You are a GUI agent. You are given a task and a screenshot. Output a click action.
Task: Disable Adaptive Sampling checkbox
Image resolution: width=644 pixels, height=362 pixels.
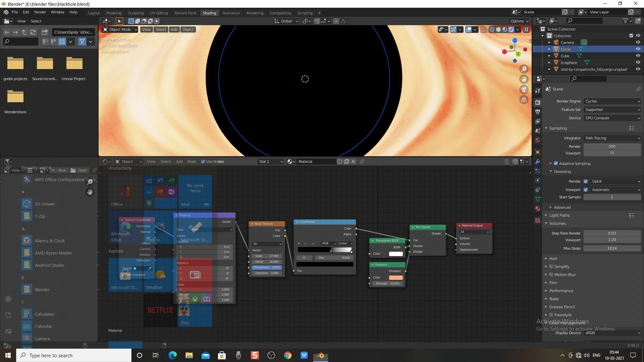pyautogui.click(x=556, y=164)
